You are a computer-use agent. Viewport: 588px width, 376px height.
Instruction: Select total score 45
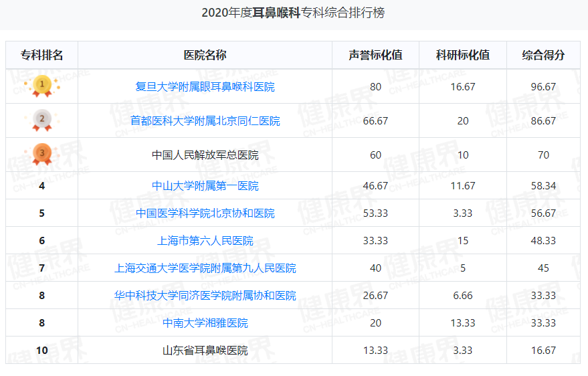point(543,268)
